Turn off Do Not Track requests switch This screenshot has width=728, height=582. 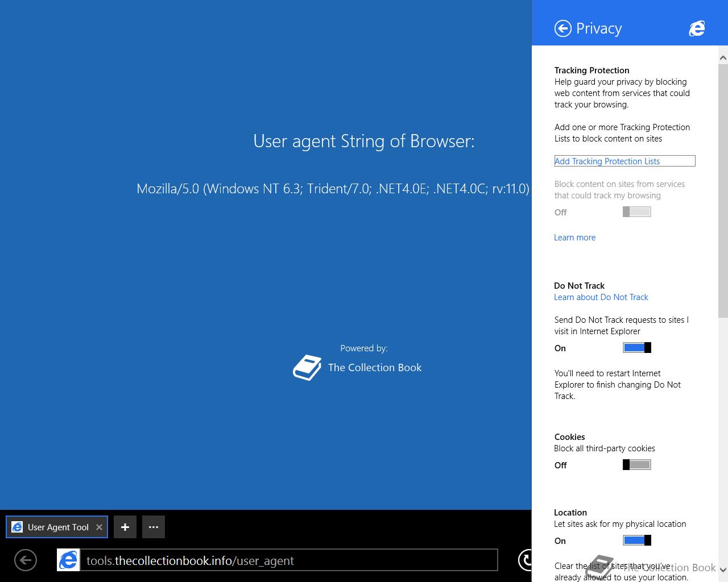coord(637,347)
